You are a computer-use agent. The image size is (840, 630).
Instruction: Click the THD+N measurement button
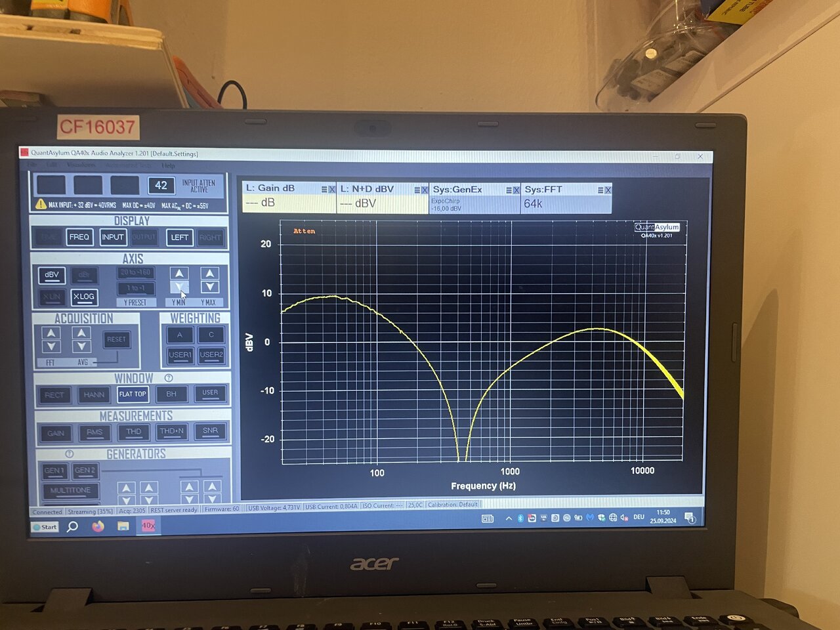172,431
